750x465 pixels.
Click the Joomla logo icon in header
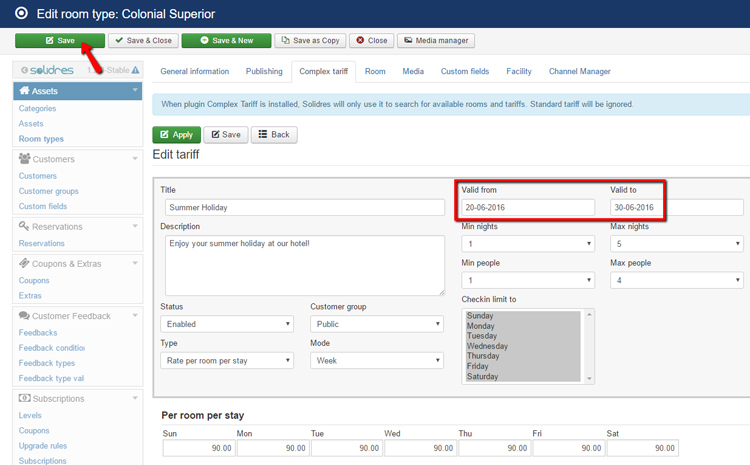(x=21, y=13)
